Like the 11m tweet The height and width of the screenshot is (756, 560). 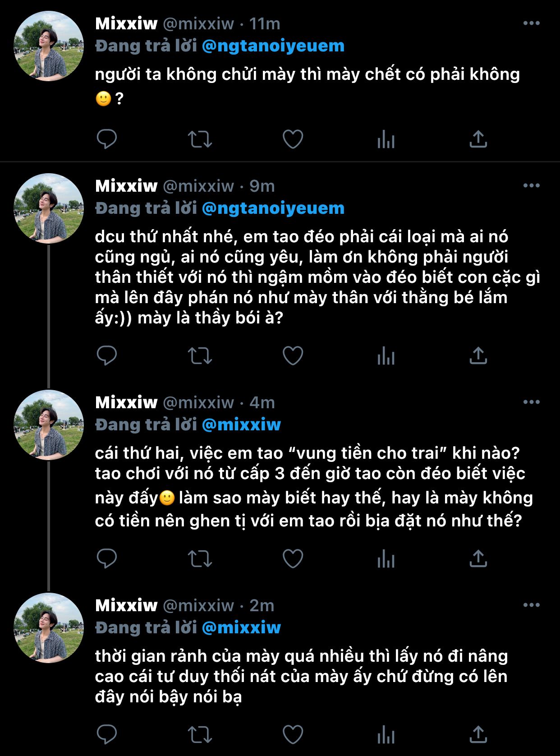click(x=293, y=139)
